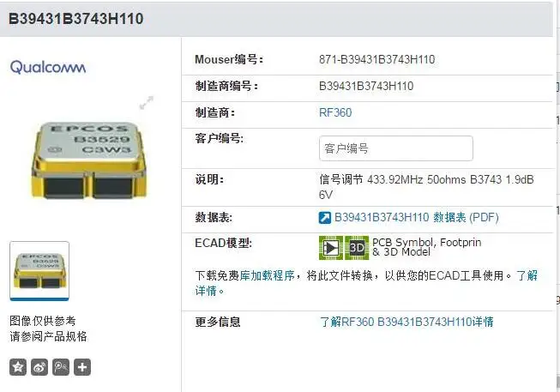
Task: Click the Mouser number 871-B39431B3743H110 text
Action: pyautogui.click(x=376, y=59)
